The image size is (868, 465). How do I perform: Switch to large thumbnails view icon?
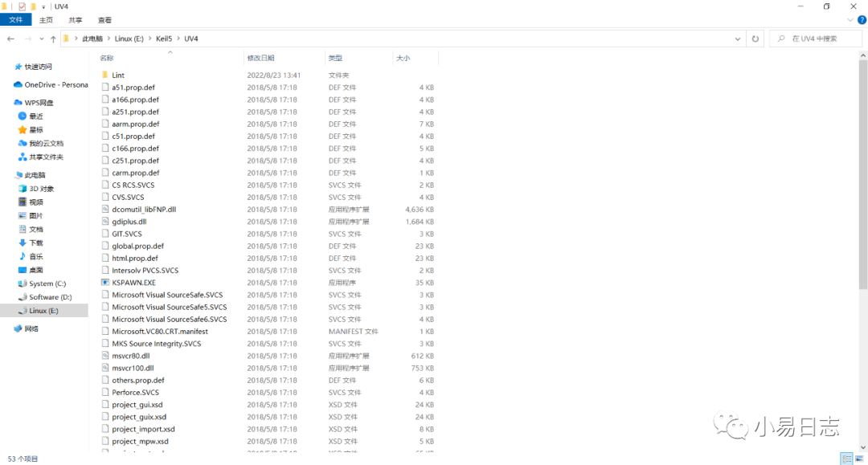(859, 459)
